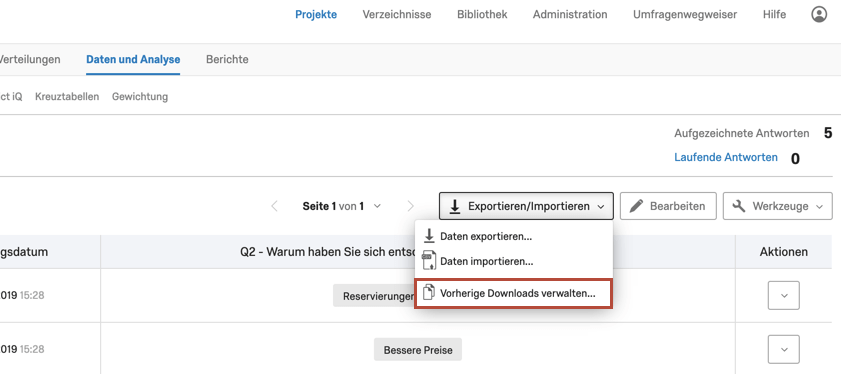Open Aktionen dropdown for first response row
The height and width of the screenshot is (374, 841).
pos(784,295)
